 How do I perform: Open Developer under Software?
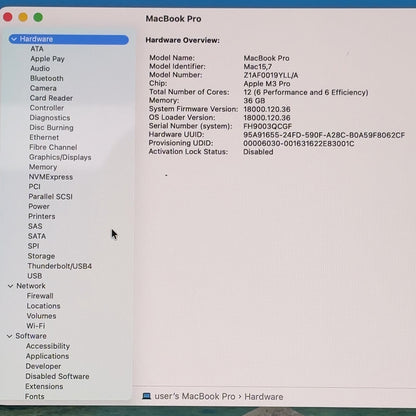(43, 366)
